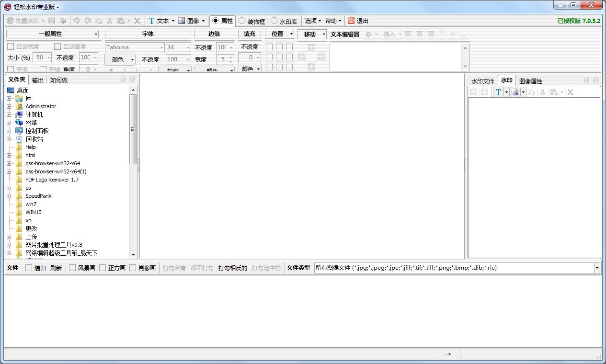Click the batch watermark (批量水印) icon
Viewport: 606px width, 364px height.
[10, 21]
